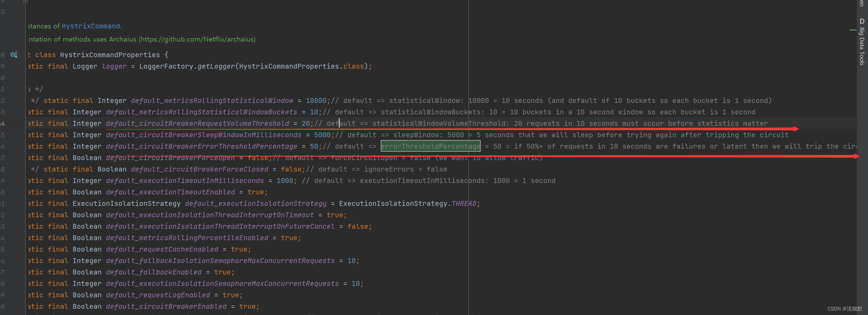The height and width of the screenshot is (315, 868).
Task: Click the getLogger method call
Action: [x=216, y=66]
